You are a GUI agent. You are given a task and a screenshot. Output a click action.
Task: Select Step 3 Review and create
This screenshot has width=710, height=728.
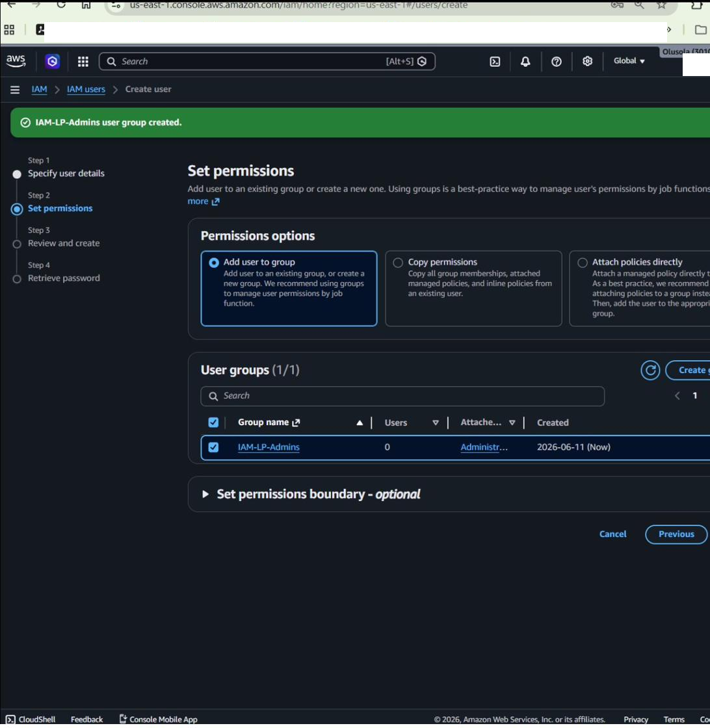(x=64, y=243)
